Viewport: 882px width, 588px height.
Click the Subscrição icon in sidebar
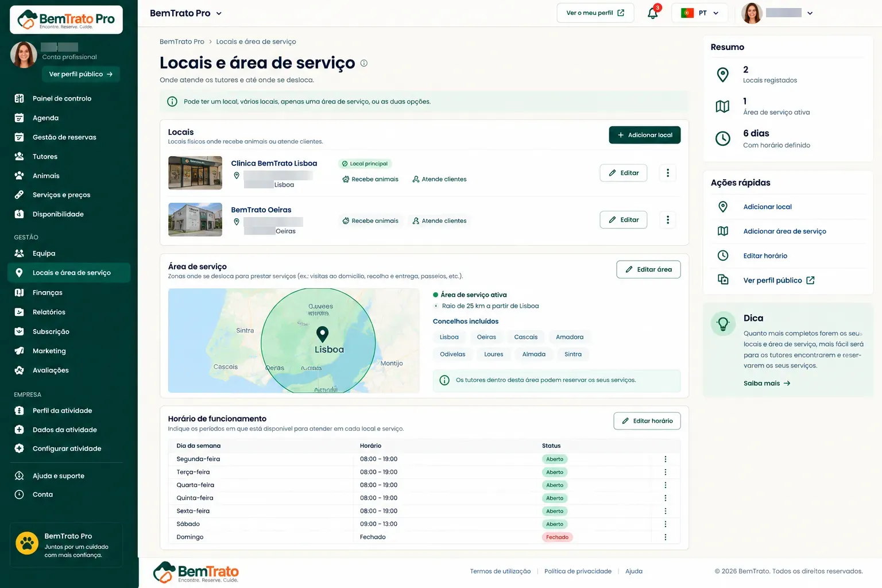pyautogui.click(x=19, y=331)
